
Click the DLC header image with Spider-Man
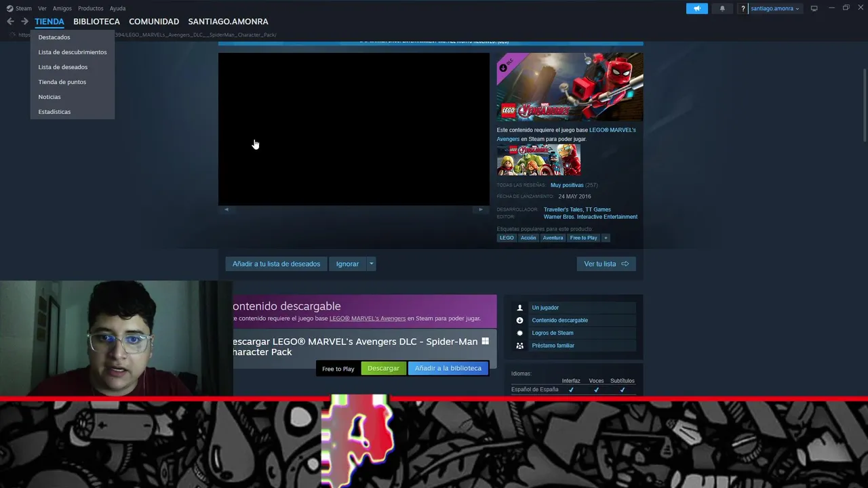(x=570, y=87)
